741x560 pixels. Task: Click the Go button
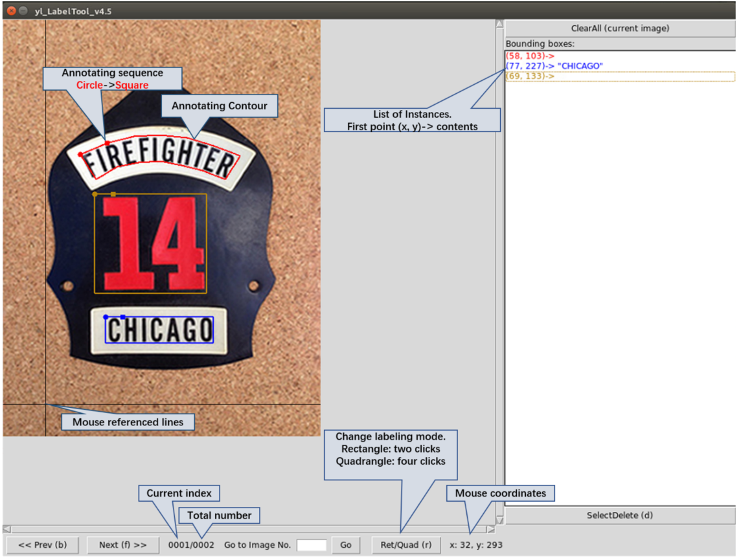[x=345, y=545]
